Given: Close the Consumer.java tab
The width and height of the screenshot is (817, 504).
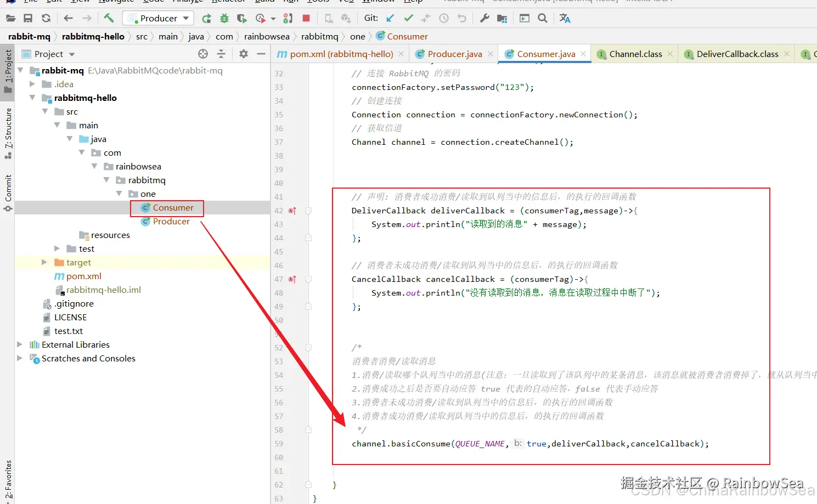Looking at the screenshot, I should tap(583, 54).
